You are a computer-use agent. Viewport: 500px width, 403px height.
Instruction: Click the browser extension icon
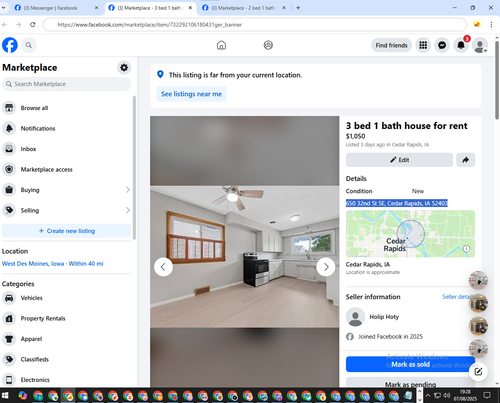click(477, 24)
